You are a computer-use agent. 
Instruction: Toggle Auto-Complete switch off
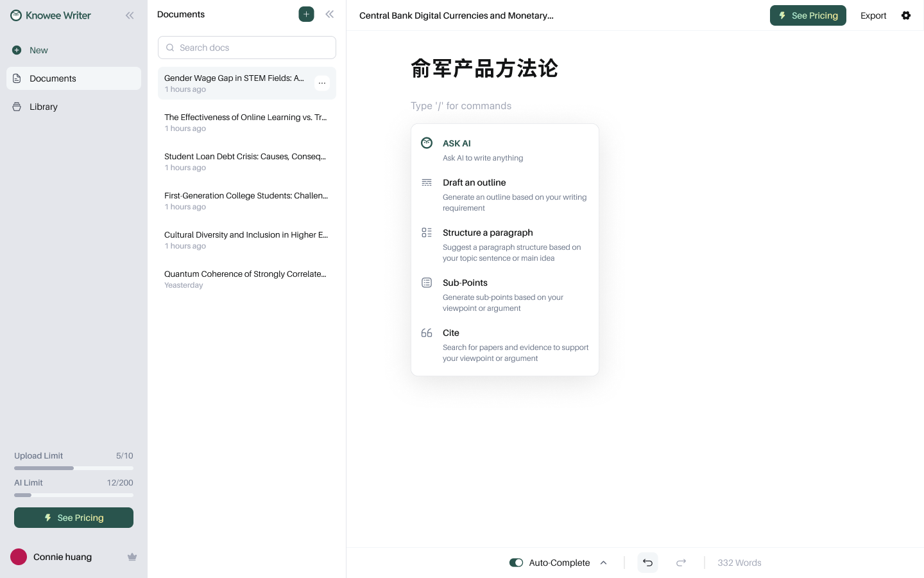point(516,563)
